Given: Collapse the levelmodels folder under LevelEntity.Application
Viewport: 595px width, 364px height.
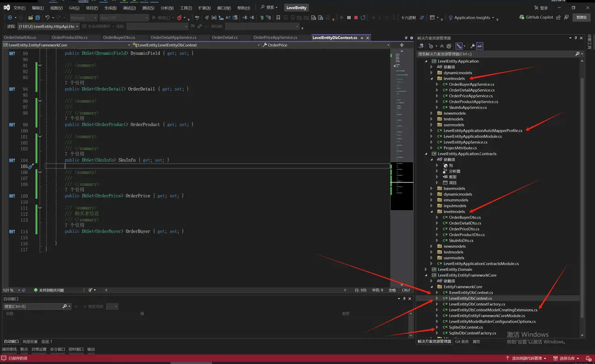Looking at the screenshot, I should (x=432, y=79).
